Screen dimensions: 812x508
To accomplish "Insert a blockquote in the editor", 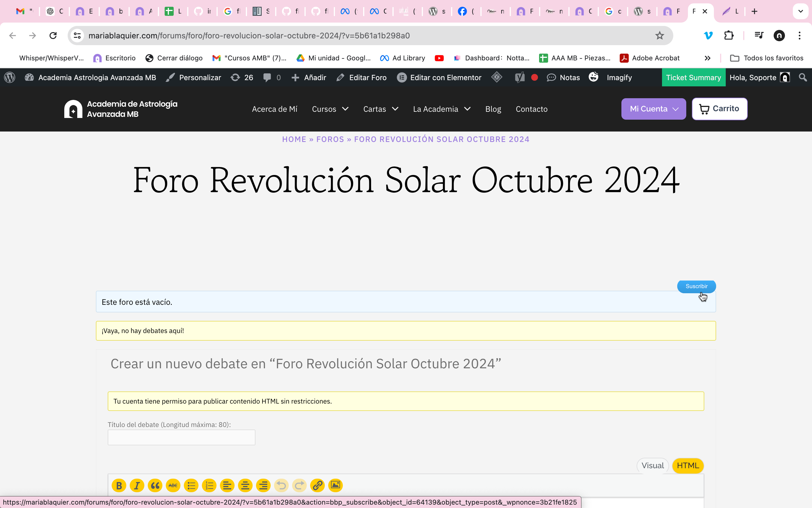I will coord(155,485).
